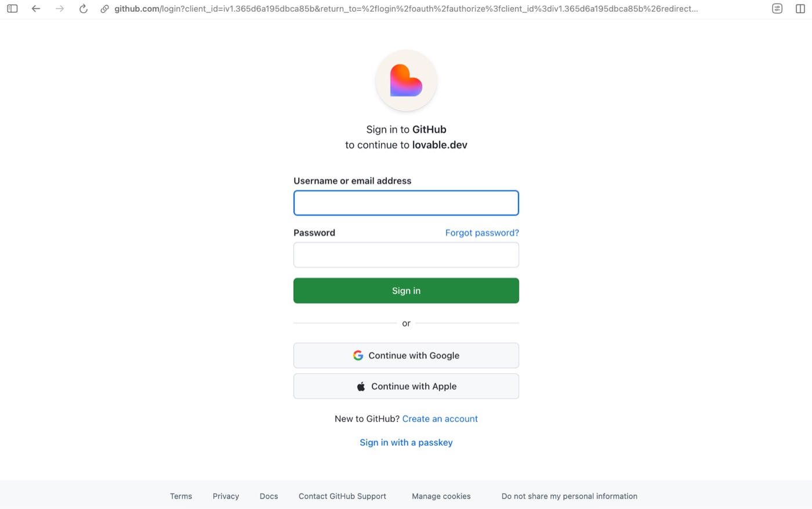This screenshot has width=812, height=509.
Task: Open the Terms footer link
Action: [181, 496]
